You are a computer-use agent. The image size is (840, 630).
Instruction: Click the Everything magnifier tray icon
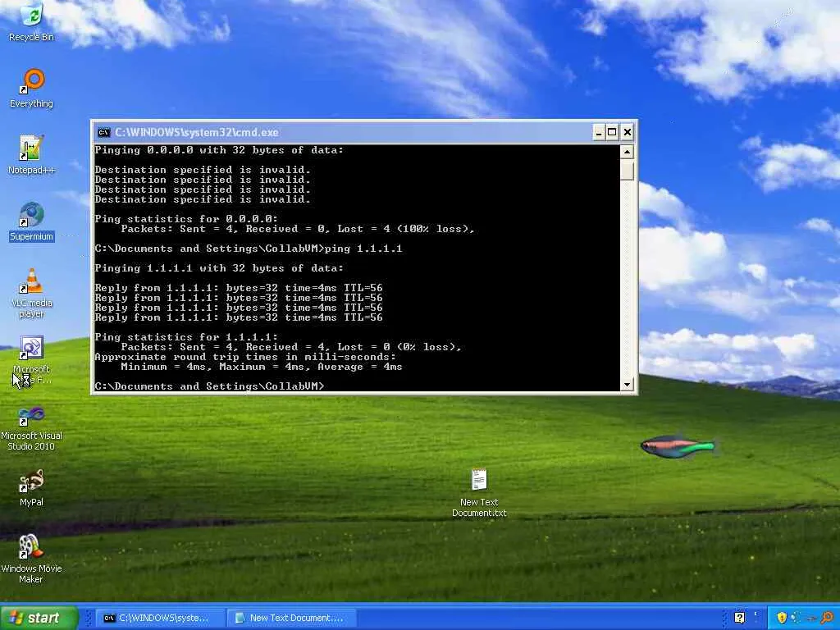coord(827,618)
